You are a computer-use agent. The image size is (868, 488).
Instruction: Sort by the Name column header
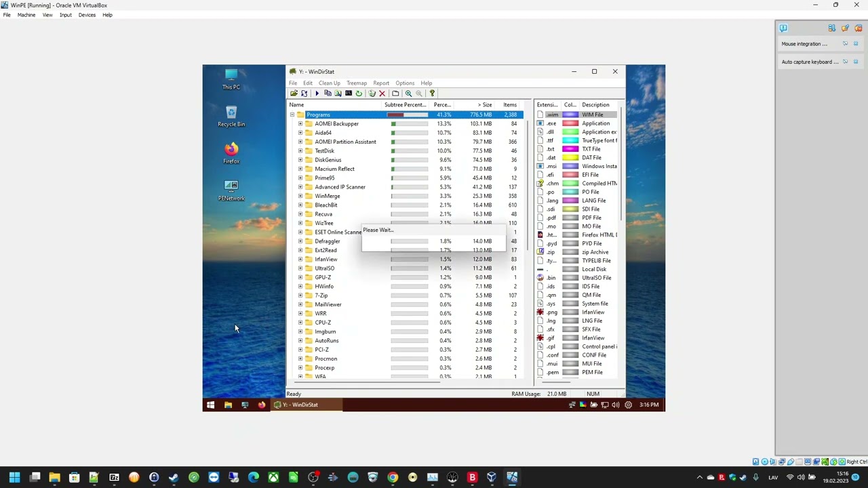(x=335, y=105)
